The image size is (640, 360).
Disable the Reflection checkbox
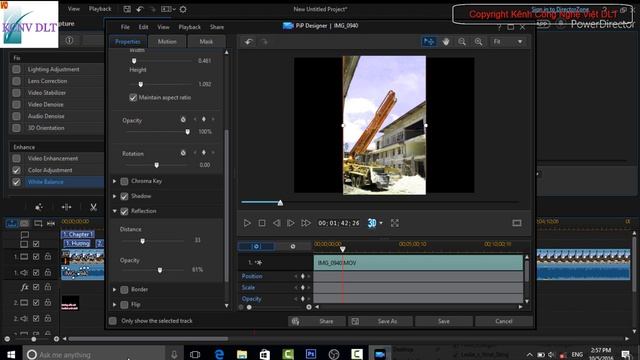tap(124, 211)
